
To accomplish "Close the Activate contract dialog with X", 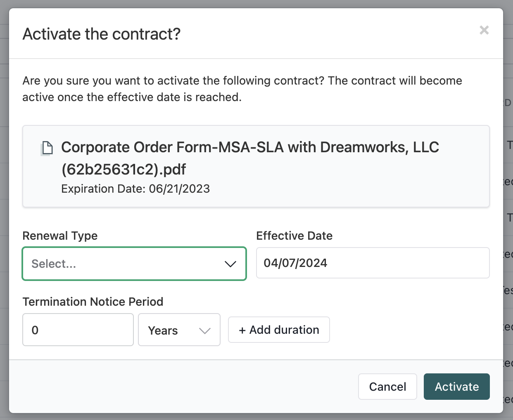I will pyautogui.click(x=484, y=30).
